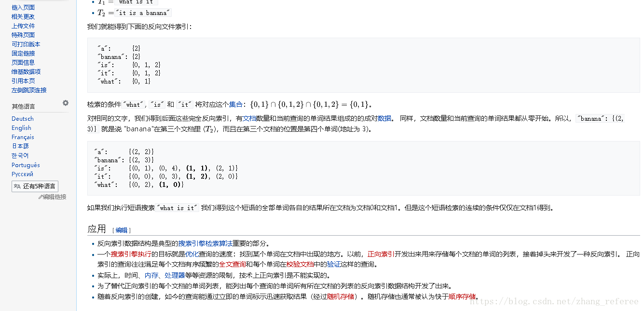
Task: Open the 数据 link in the index paragraph
Action: coord(384,118)
